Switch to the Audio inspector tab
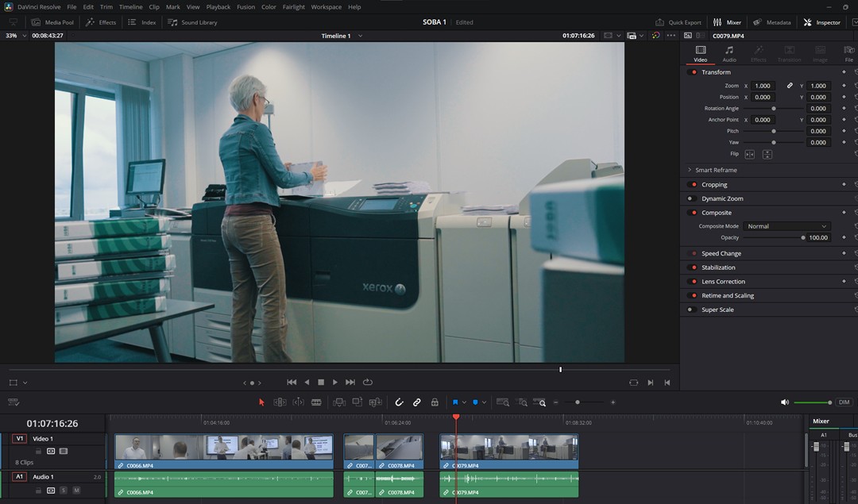This screenshot has height=504, width=858. [729, 53]
